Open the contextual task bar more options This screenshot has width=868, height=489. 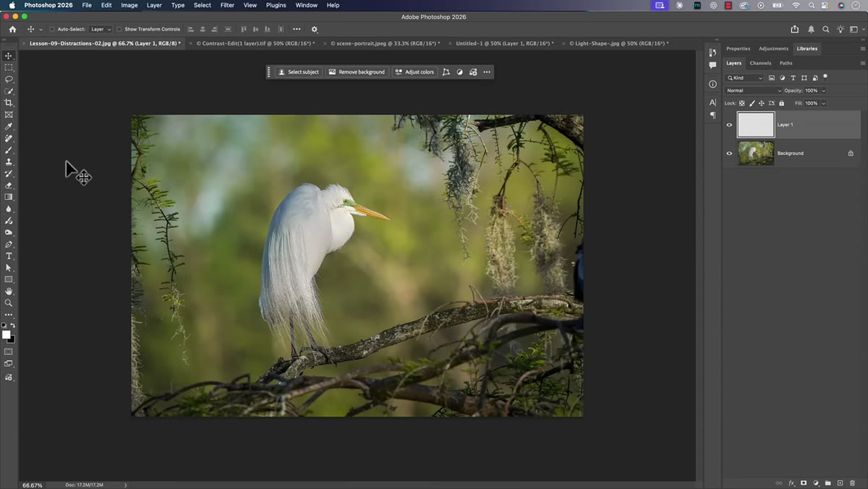487,72
